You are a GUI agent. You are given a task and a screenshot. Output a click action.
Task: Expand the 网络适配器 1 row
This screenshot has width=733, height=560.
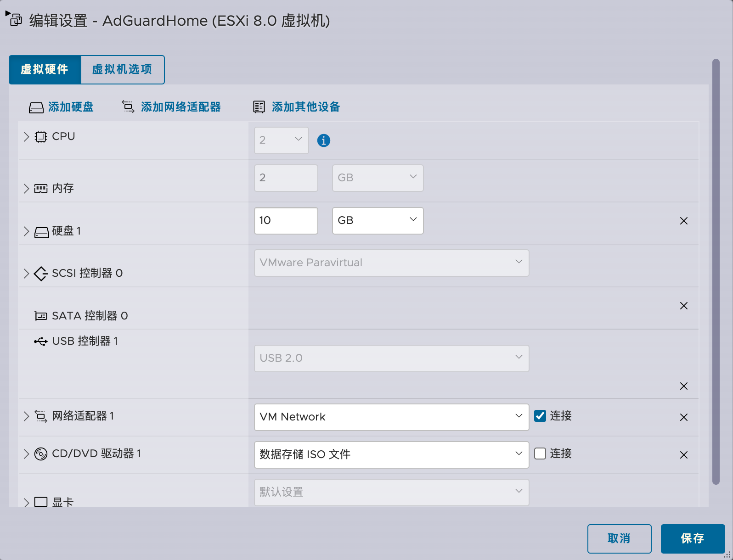[x=26, y=416]
